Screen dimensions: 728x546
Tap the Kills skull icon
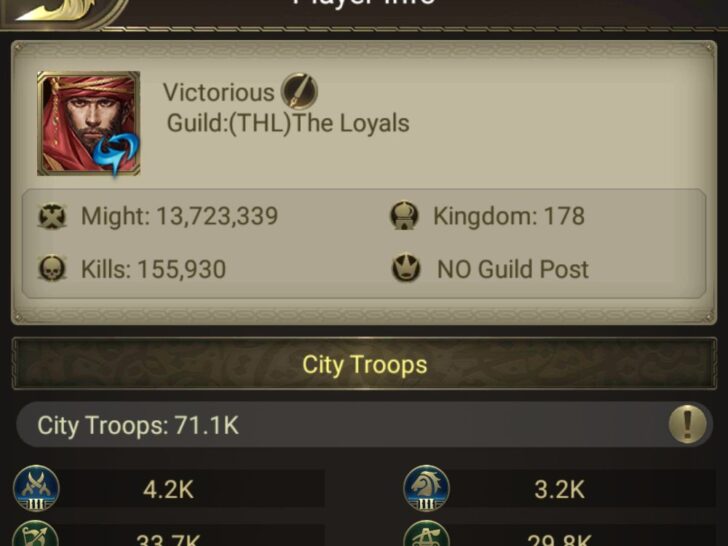[52, 268]
